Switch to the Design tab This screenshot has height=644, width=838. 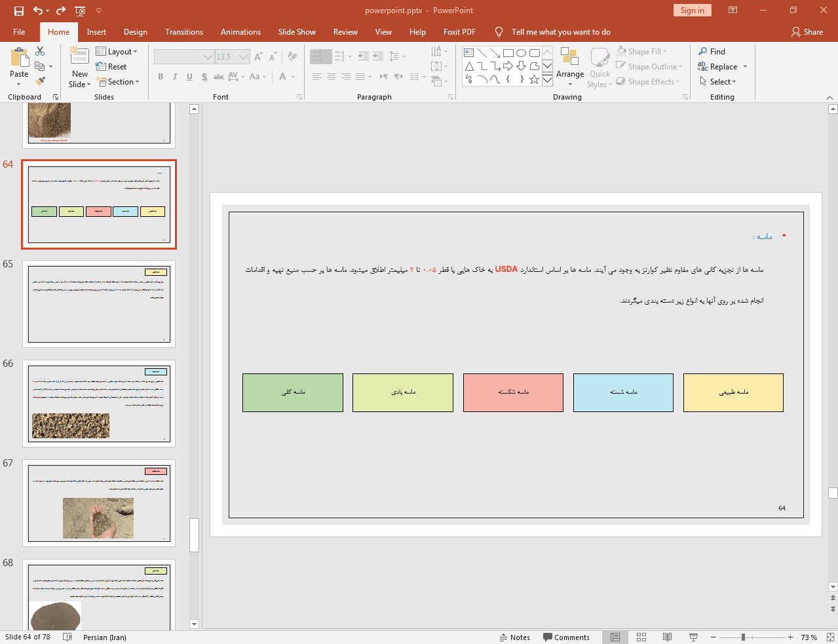136,32
